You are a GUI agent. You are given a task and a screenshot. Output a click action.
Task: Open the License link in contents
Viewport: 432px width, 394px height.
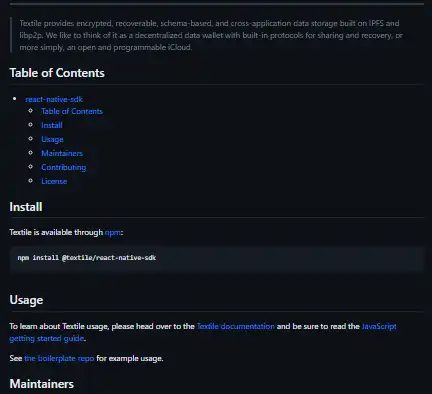coord(54,181)
